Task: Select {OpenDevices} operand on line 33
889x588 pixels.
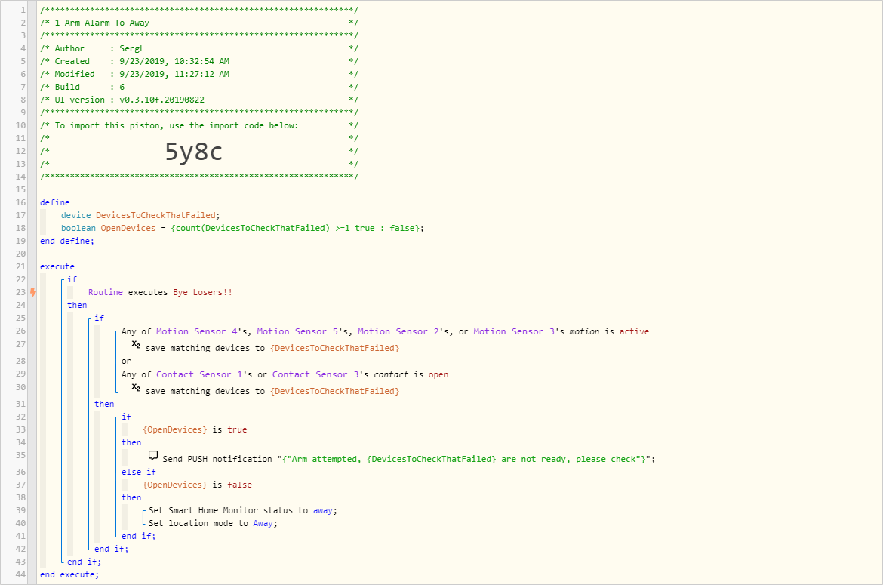Action: click(x=175, y=429)
